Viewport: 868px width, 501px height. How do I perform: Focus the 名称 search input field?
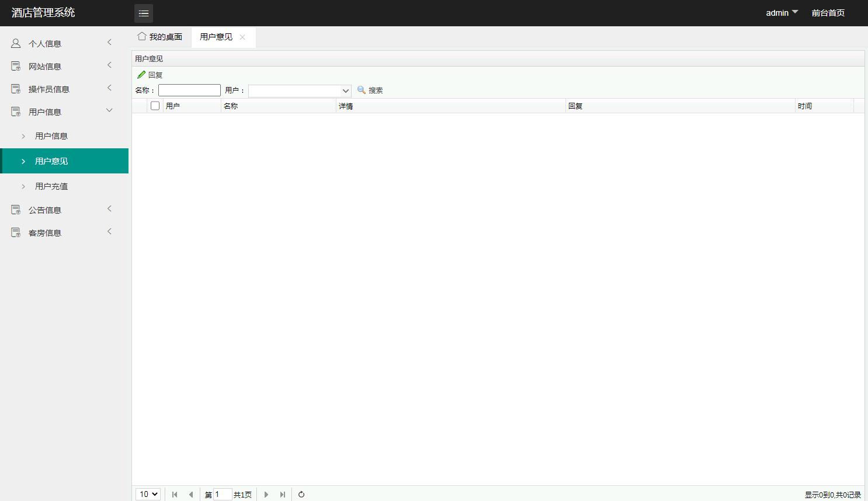(x=189, y=90)
